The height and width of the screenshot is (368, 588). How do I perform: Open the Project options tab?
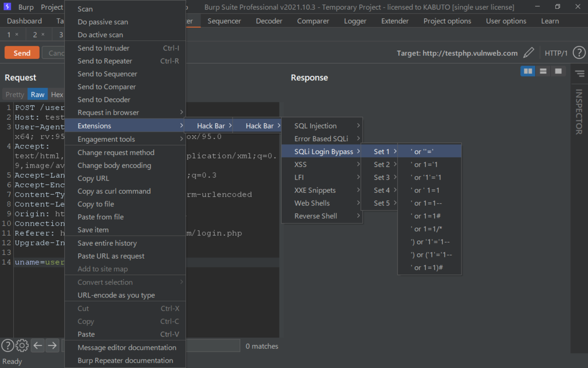447,21
